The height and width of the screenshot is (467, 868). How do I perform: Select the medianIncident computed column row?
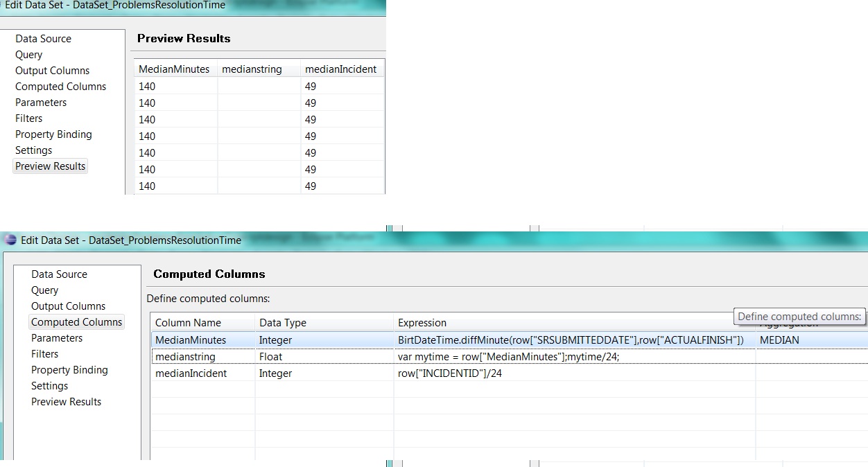click(509, 373)
